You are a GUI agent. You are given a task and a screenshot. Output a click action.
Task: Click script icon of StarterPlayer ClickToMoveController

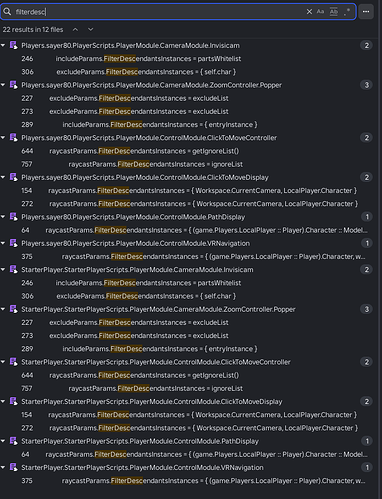click(x=14, y=362)
